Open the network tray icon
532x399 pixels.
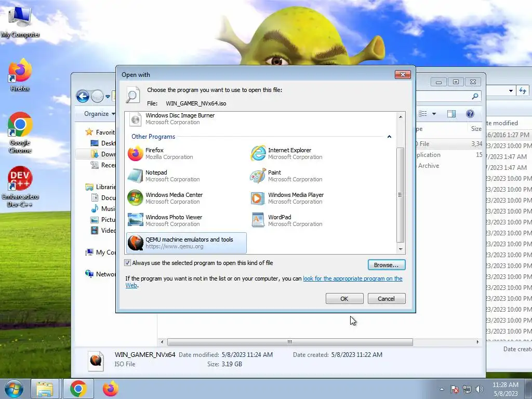pyautogui.click(x=467, y=389)
